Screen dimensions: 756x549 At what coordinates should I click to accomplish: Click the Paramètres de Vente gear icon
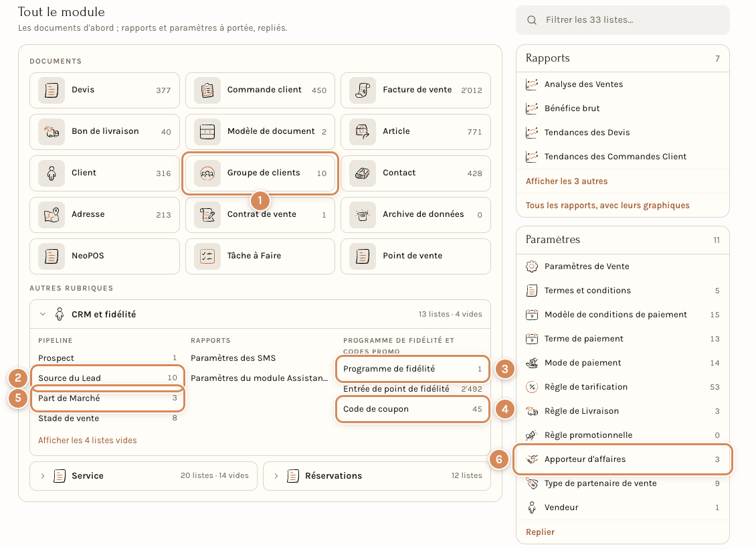click(x=532, y=266)
